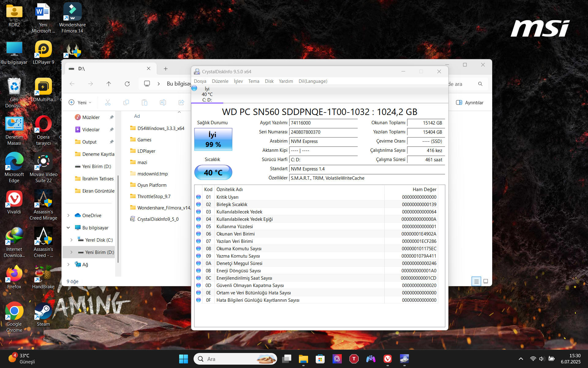588x368 pixels.
Task: Select the Firefox desktop icon
Action: click(14, 277)
